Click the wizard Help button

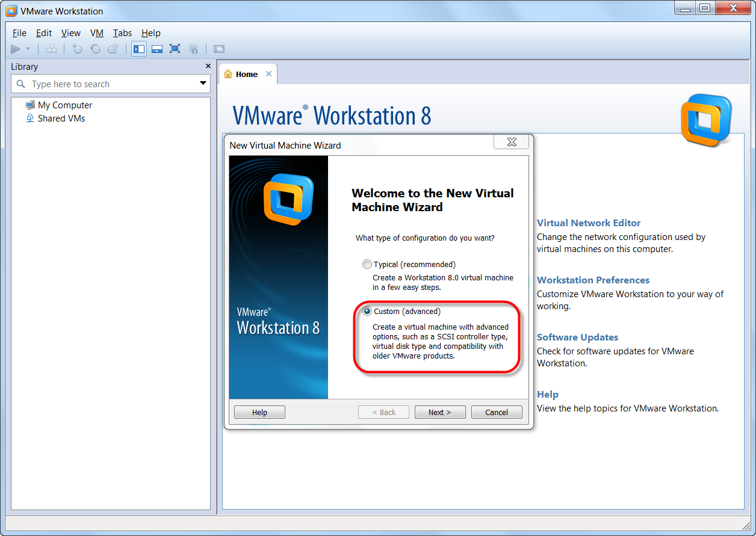[x=259, y=412]
